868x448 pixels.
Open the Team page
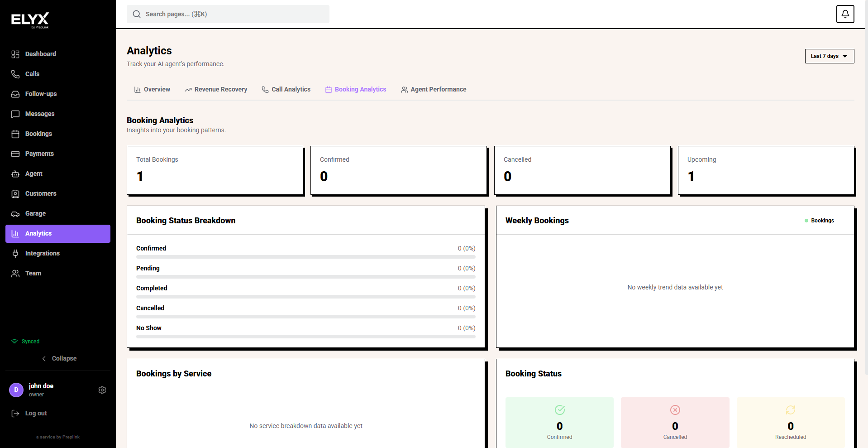(x=58, y=274)
